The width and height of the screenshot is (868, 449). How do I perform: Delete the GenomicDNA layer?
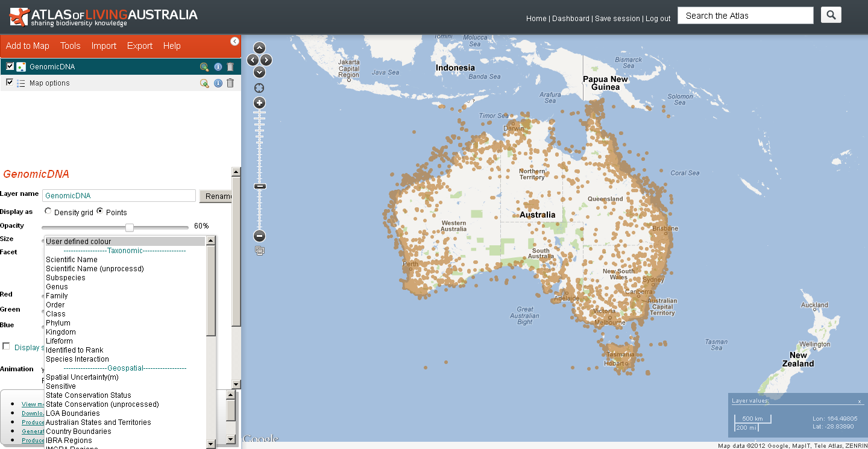[x=230, y=67]
